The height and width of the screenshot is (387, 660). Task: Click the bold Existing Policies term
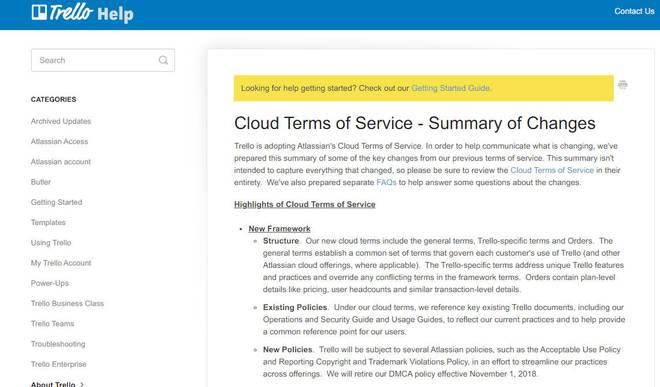(x=295, y=307)
